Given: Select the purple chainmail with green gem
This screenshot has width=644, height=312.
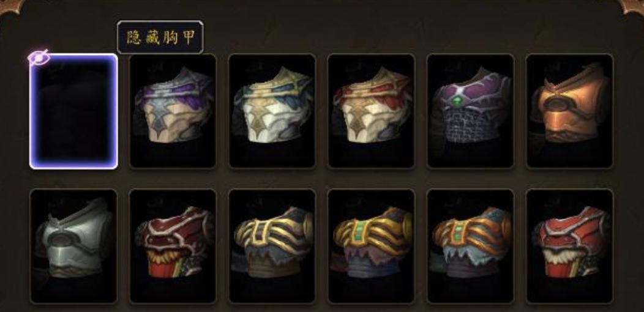Looking at the screenshot, I should tap(471, 111).
